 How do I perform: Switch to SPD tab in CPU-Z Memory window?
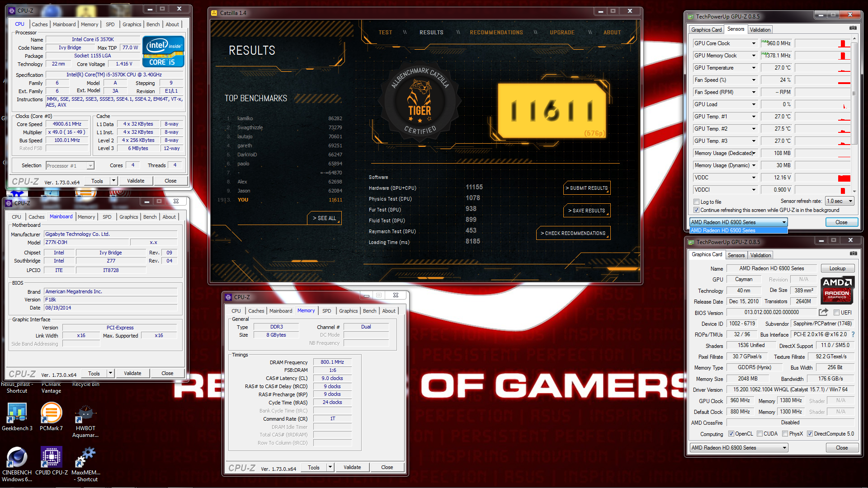pyautogui.click(x=326, y=311)
